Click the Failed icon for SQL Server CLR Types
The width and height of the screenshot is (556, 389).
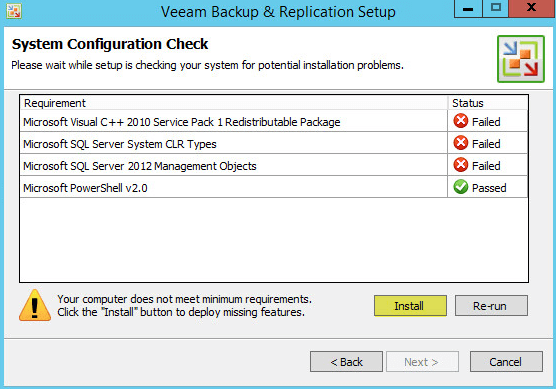pyautogui.click(x=461, y=143)
